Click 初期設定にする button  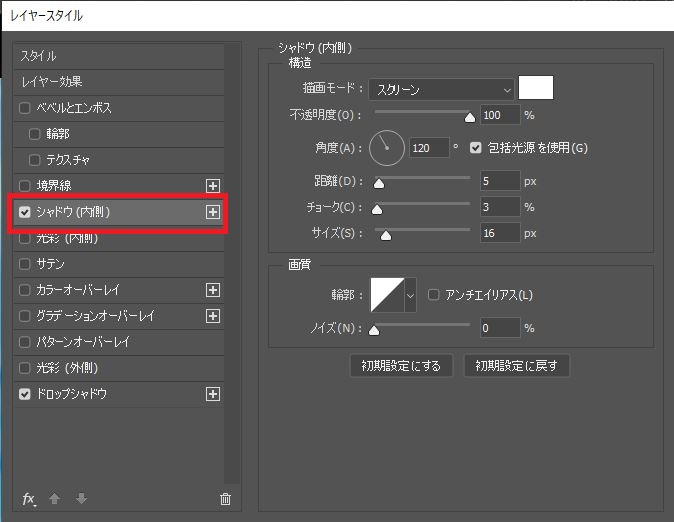click(x=401, y=366)
